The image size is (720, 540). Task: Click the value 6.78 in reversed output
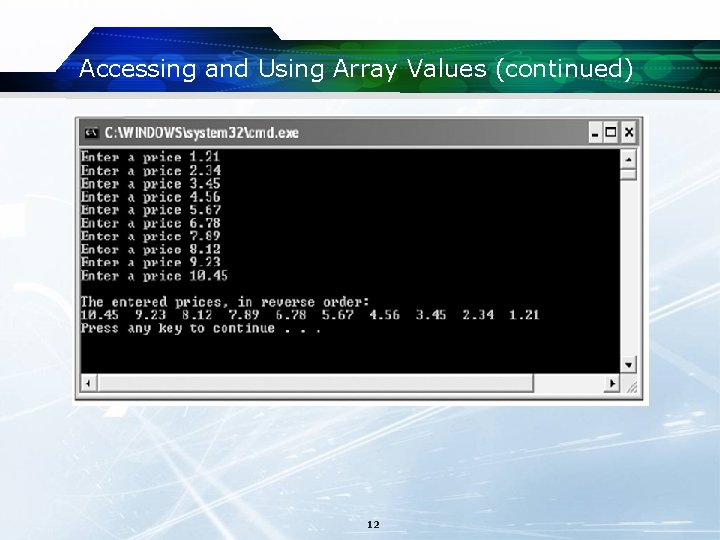coord(291,315)
